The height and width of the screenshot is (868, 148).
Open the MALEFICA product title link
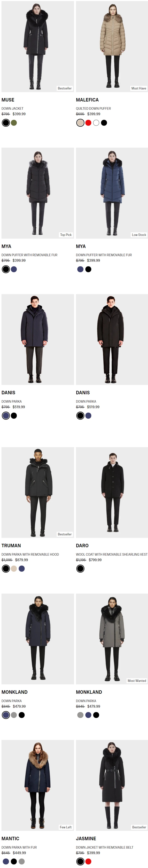[x=87, y=100]
